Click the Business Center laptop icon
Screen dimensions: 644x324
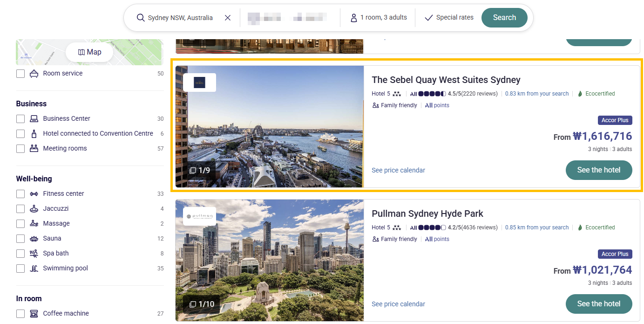(x=34, y=119)
